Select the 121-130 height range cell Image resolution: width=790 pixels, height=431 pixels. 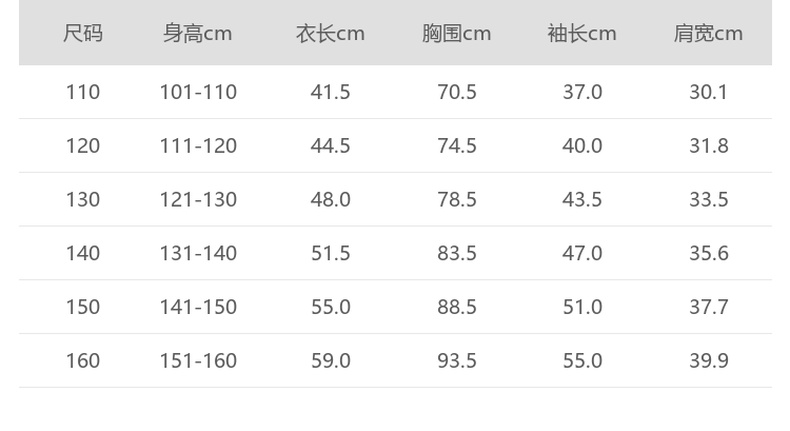click(198, 200)
